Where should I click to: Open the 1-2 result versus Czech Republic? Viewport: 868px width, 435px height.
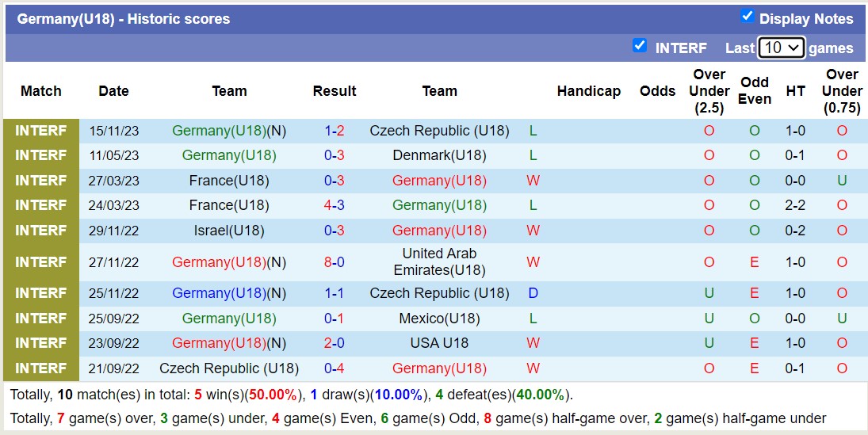click(x=334, y=131)
